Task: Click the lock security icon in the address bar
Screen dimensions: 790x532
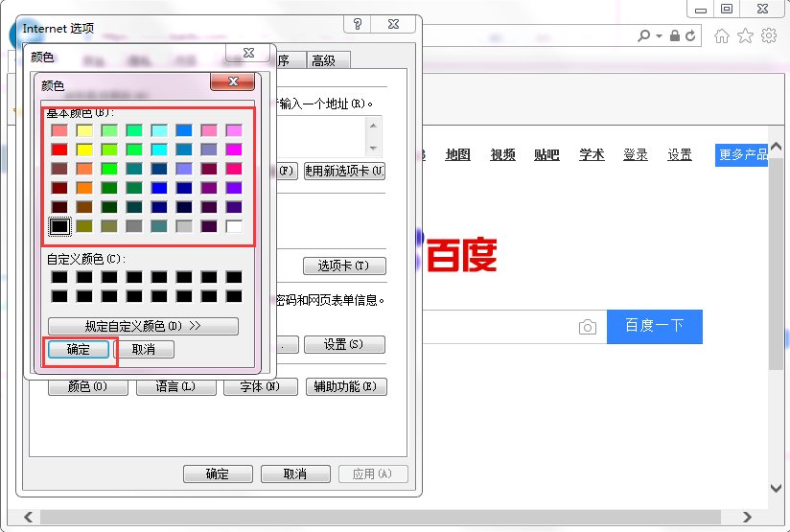Action: pyautogui.click(x=675, y=35)
